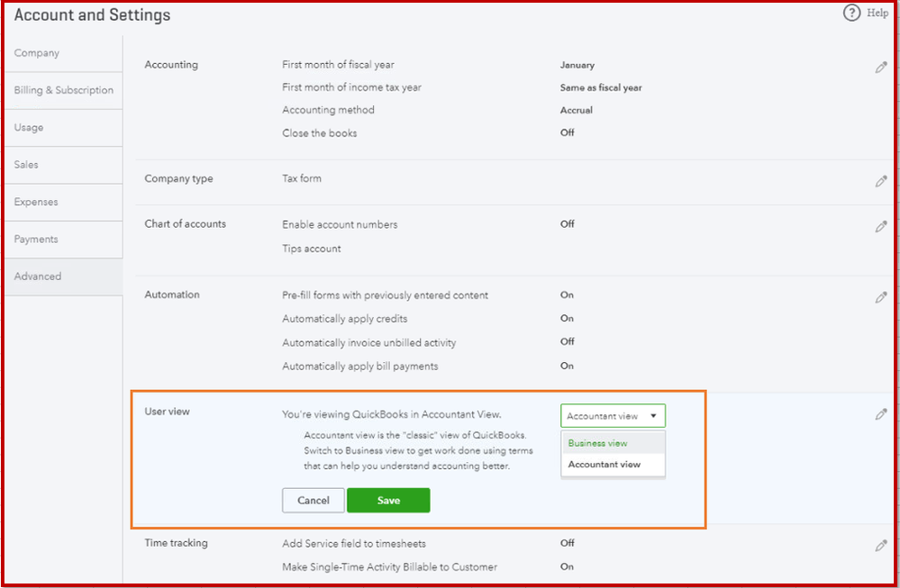Go to the Usage tab

point(29,128)
